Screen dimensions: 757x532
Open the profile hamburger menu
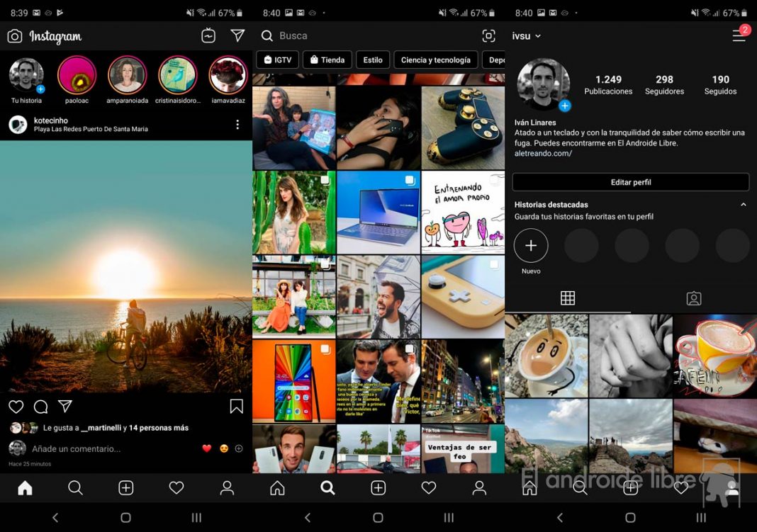pos(739,36)
